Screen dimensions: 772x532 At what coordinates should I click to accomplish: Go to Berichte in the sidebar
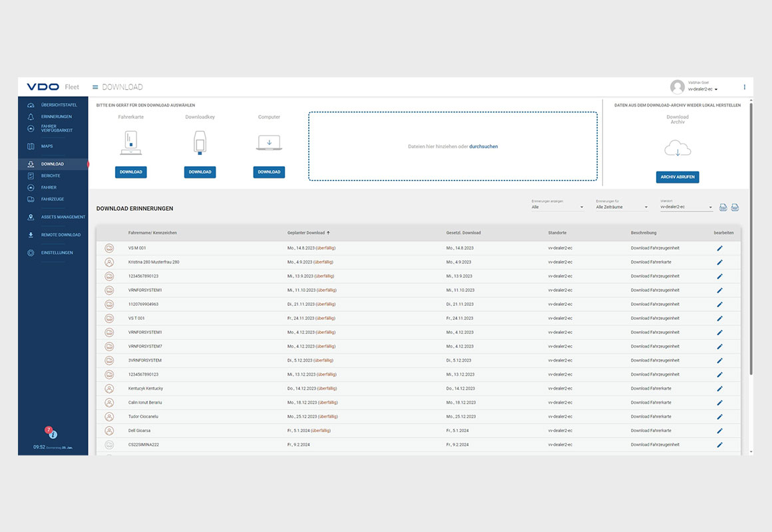(x=51, y=176)
